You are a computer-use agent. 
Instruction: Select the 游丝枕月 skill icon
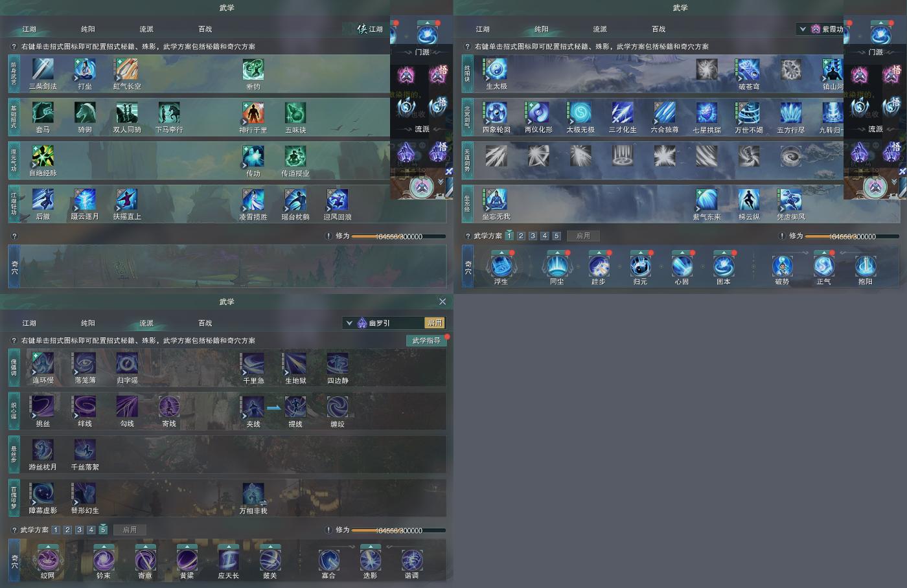coord(43,451)
